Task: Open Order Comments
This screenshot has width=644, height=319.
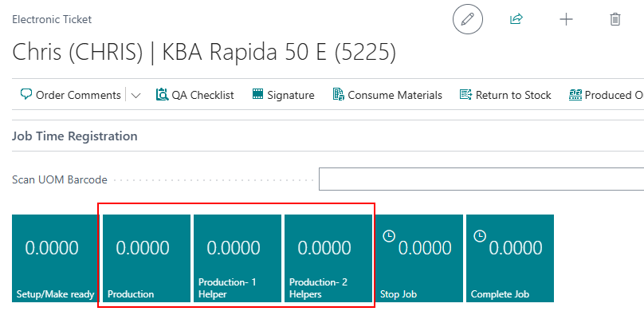Action: click(70, 95)
